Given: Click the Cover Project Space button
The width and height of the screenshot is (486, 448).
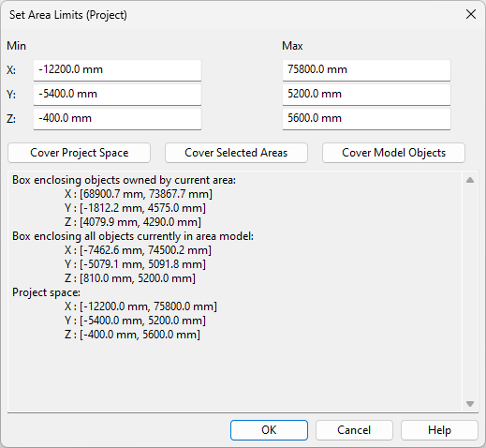Looking at the screenshot, I should pyautogui.click(x=80, y=153).
